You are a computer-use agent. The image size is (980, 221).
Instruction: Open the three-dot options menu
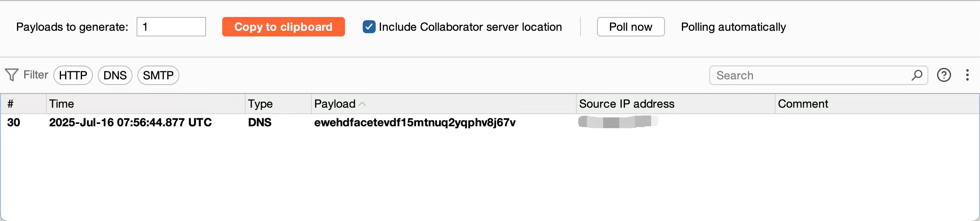click(x=967, y=75)
